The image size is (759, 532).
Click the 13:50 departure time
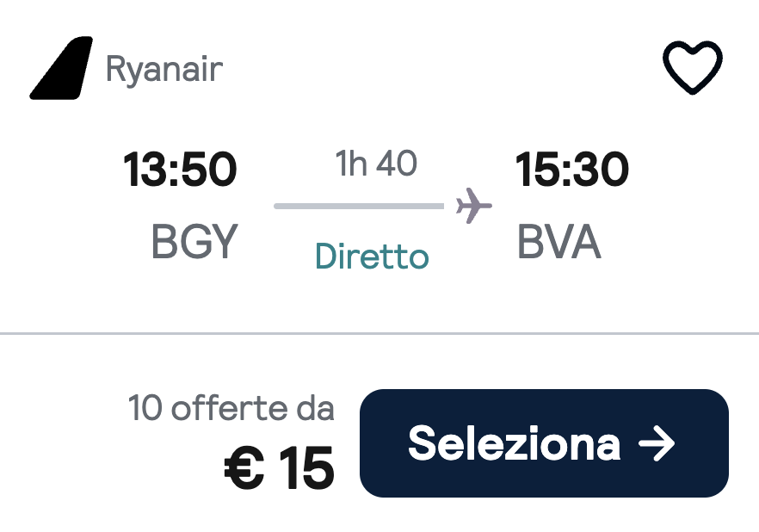(x=179, y=169)
